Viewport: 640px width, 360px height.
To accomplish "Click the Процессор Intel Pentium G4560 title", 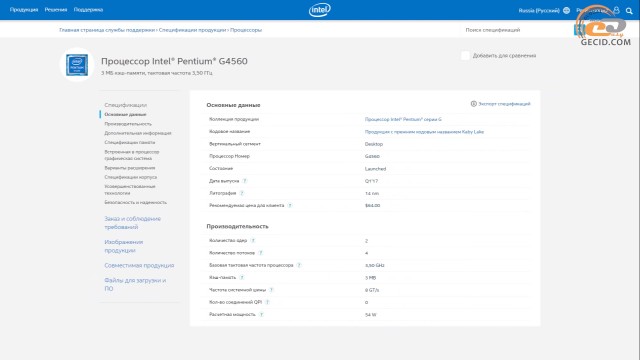I will (x=174, y=61).
